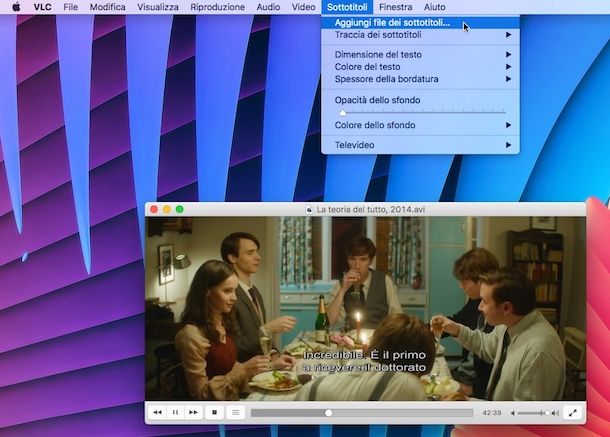The image size is (610, 437).
Task: Click the 42:39 elapsed time display
Action: [492, 413]
